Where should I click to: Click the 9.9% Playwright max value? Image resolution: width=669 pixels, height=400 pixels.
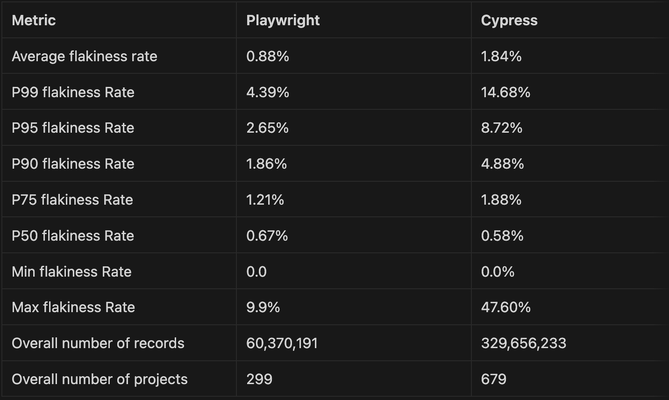tap(264, 308)
